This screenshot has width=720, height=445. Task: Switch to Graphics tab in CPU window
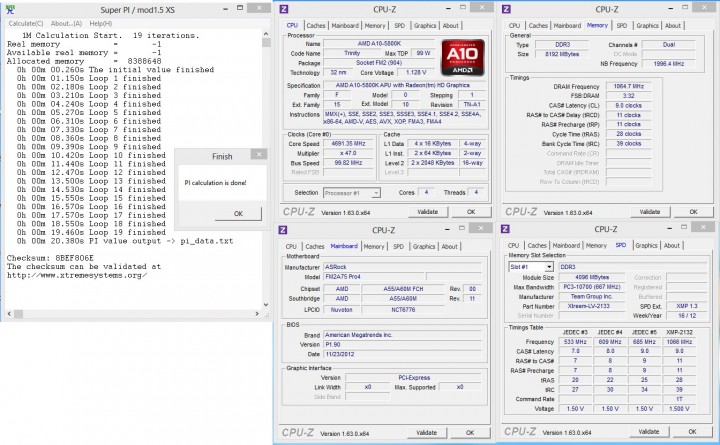(x=425, y=26)
